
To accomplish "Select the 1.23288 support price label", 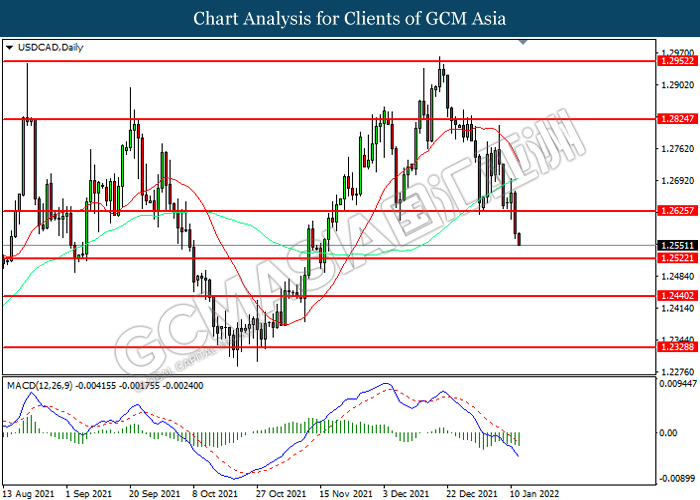I will [677, 347].
